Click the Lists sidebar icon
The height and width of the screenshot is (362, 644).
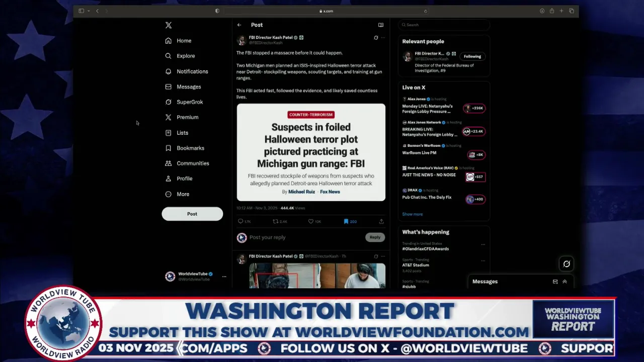(169, 133)
